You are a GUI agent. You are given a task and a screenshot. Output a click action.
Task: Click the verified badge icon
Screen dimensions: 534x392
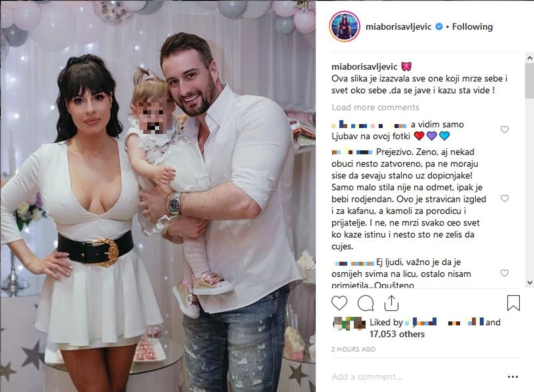tap(439, 27)
